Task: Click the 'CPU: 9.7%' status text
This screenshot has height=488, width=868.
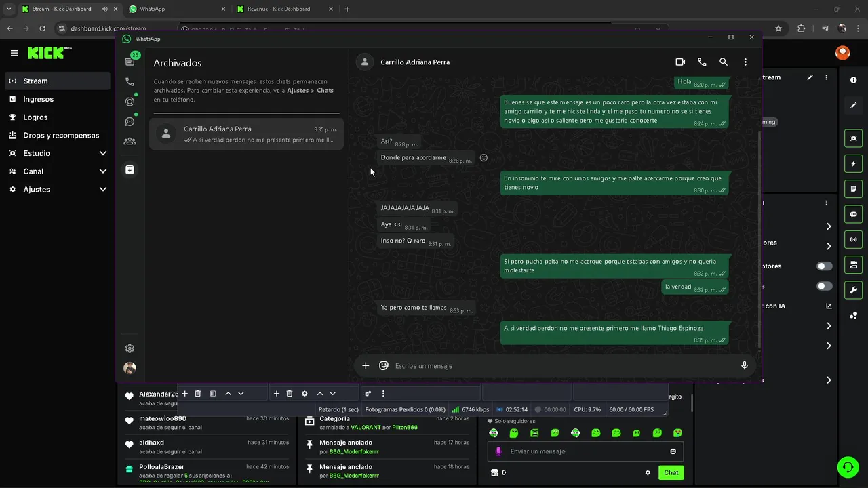Action: coord(587,409)
